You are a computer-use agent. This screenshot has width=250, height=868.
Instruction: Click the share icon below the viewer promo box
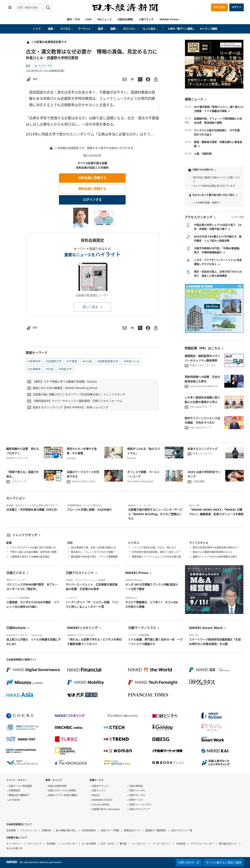tap(156, 328)
